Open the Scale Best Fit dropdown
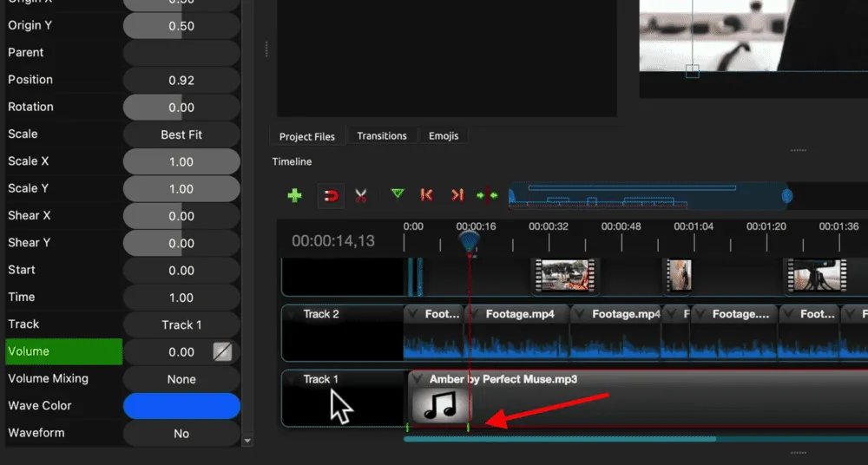This screenshot has width=868, height=465. [181, 134]
